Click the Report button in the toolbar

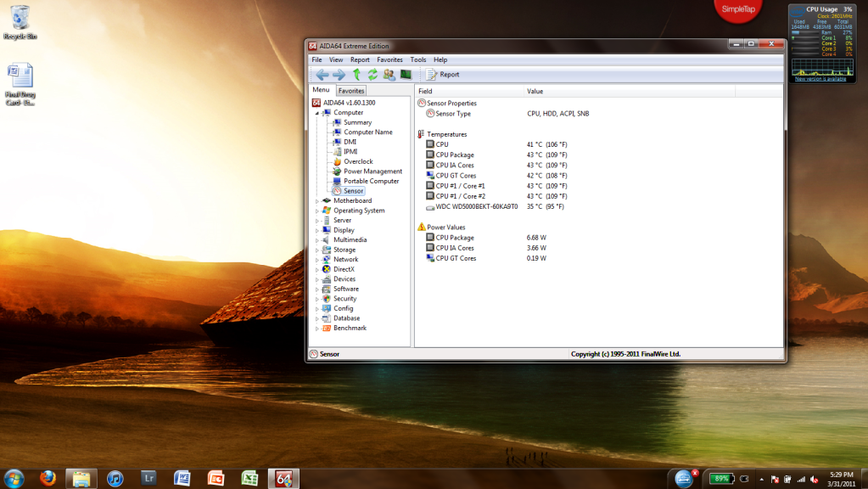442,74
